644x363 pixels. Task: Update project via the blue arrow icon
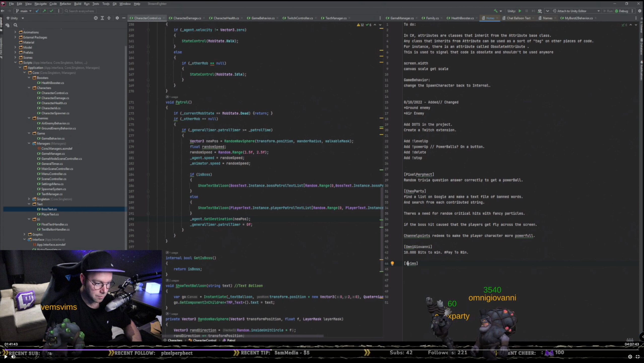click(x=37, y=11)
